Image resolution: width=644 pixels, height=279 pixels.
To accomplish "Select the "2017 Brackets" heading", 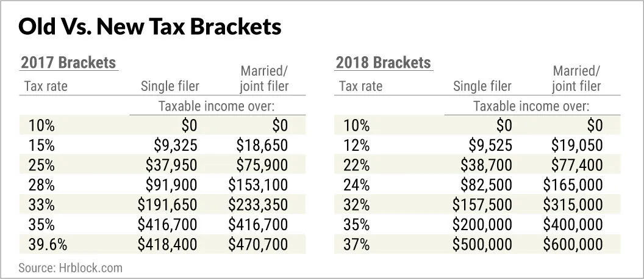I will click(68, 63).
